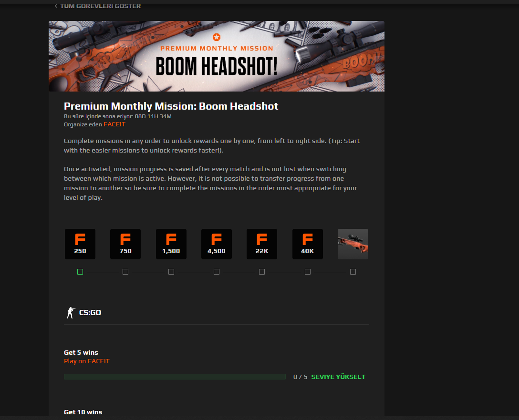Click the CS:GO section heading text

tap(90, 313)
